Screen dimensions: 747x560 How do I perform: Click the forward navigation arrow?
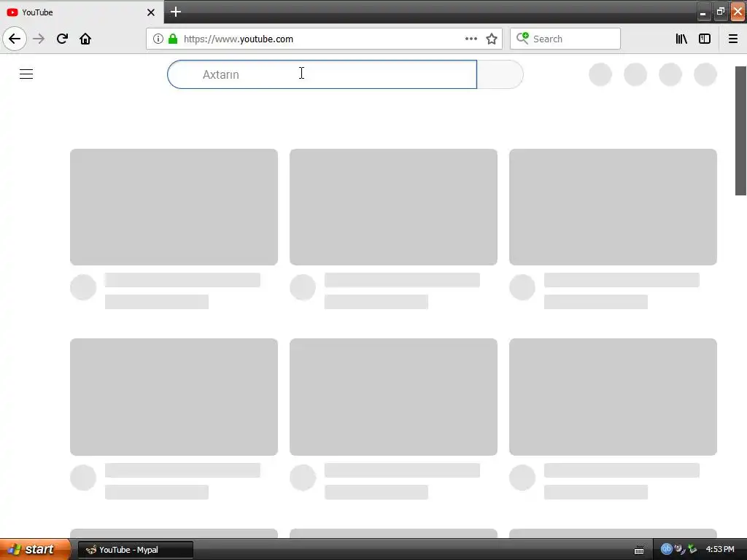click(x=39, y=39)
